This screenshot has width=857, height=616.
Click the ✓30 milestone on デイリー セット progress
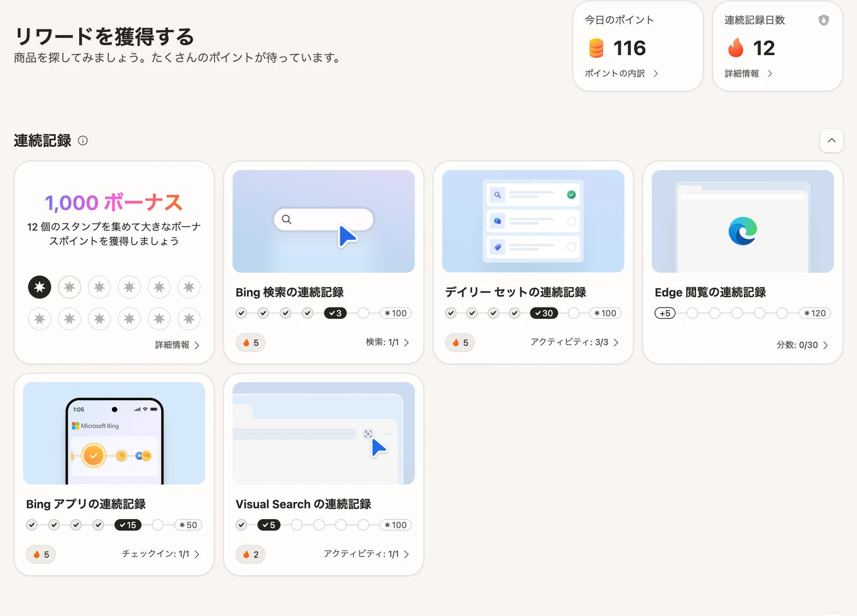[x=544, y=313]
